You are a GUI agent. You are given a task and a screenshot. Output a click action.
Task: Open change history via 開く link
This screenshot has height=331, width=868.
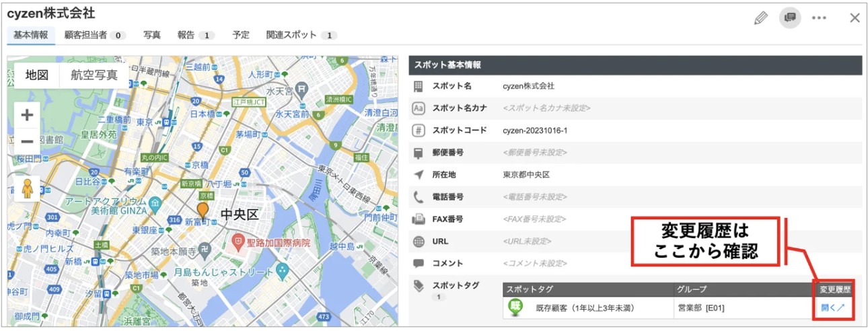point(834,308)
